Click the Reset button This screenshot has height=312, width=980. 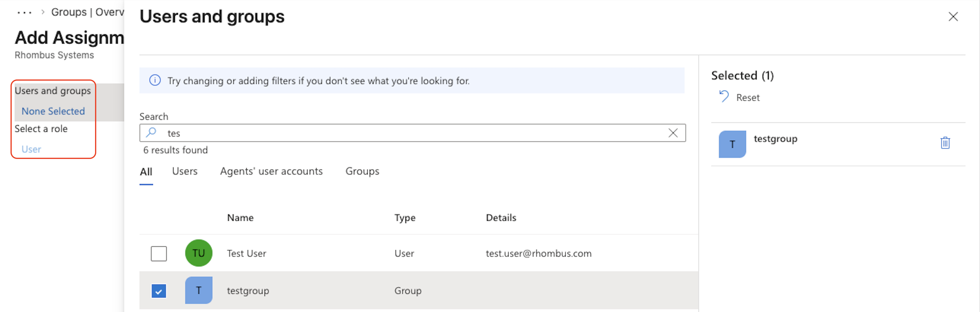739,97
